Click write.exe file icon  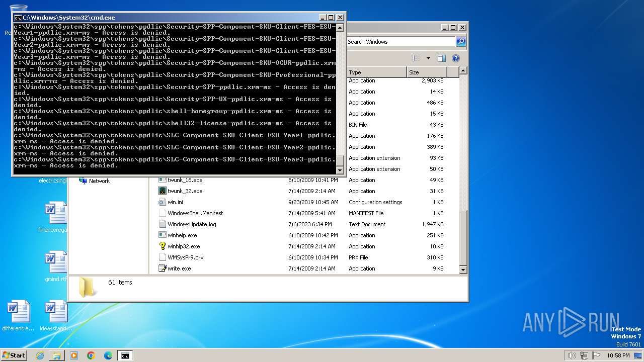[x=162, y=268]
